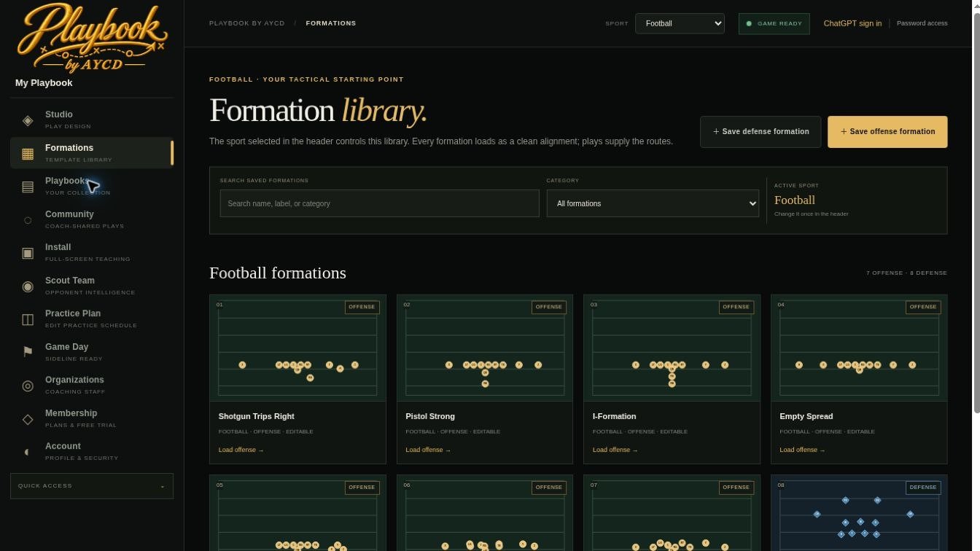Open Membership plans and free trial

click(x=92, y=418)
